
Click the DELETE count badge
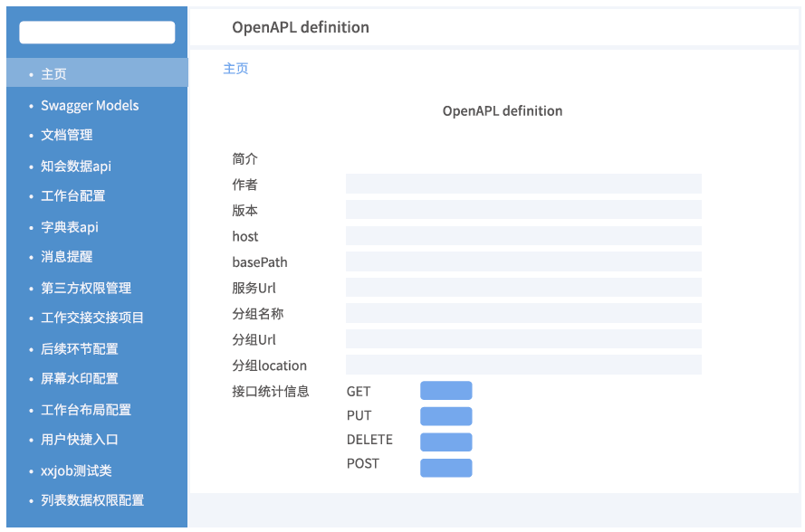pyautogui.click(x=446, y=442)
